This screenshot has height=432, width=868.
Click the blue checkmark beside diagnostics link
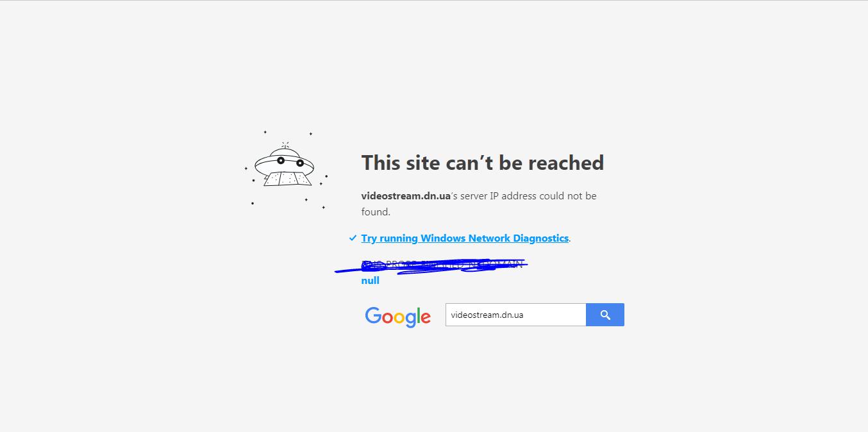point(353,238)
